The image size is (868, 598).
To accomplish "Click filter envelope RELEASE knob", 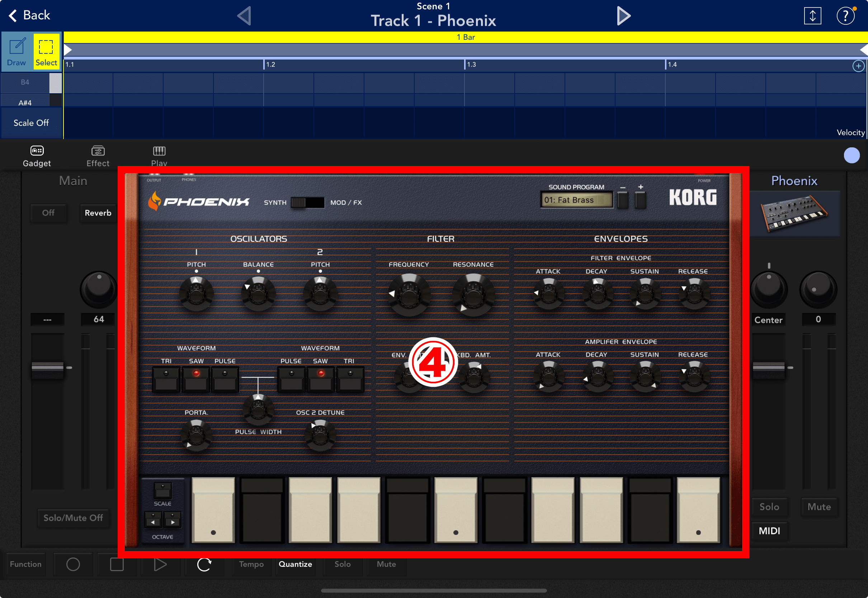I will pyautogui.click(x=694, y=294).
